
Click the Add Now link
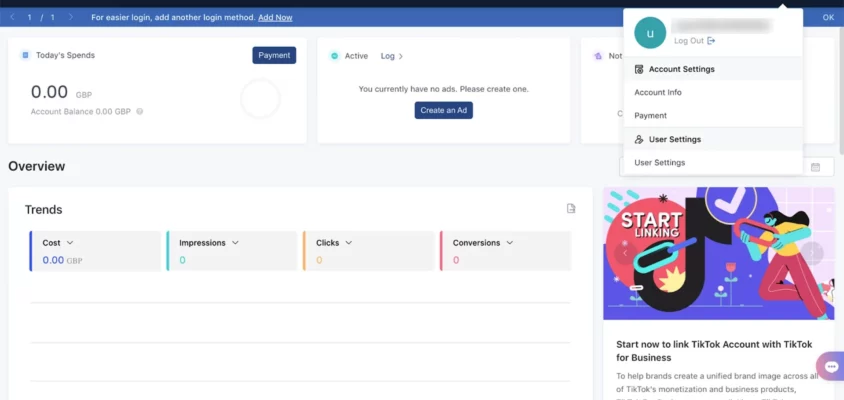click(x=275, y=18)
